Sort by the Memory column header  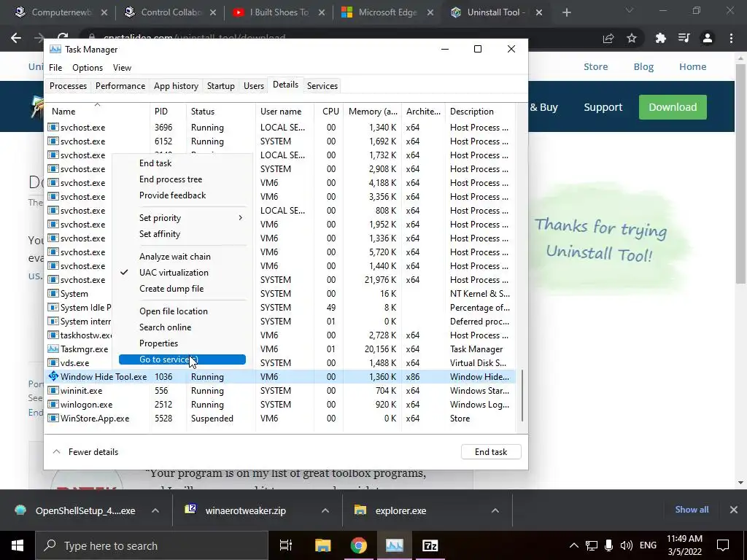pos(373,111)
